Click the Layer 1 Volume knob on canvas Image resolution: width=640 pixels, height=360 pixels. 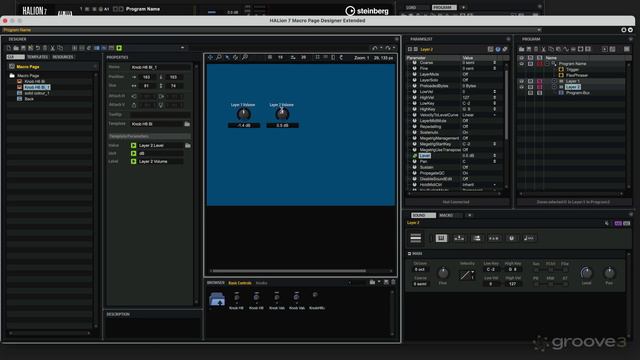[x=244, y=114]
